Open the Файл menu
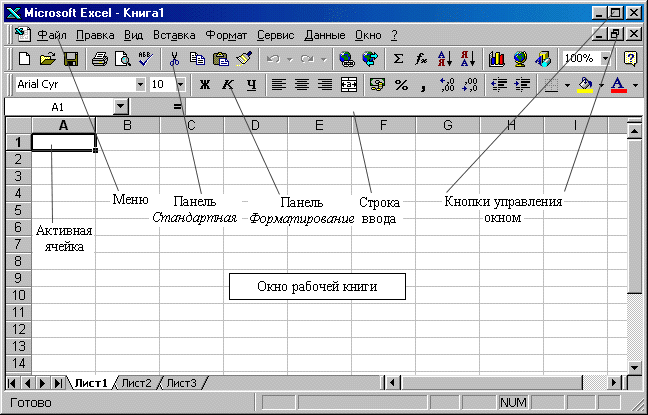This screenshot has width=648, height=415. point(52,35)
